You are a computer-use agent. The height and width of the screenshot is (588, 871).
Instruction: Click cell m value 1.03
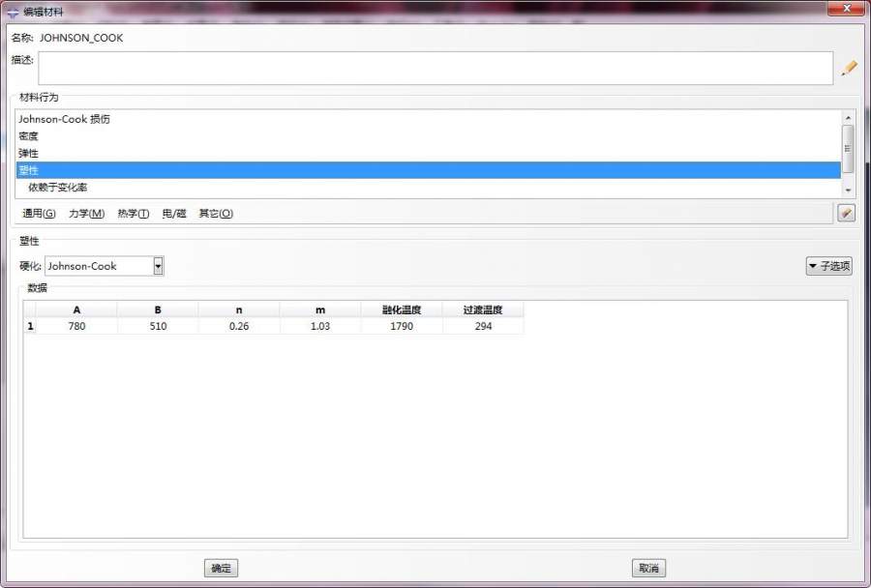tap(320, 326)
